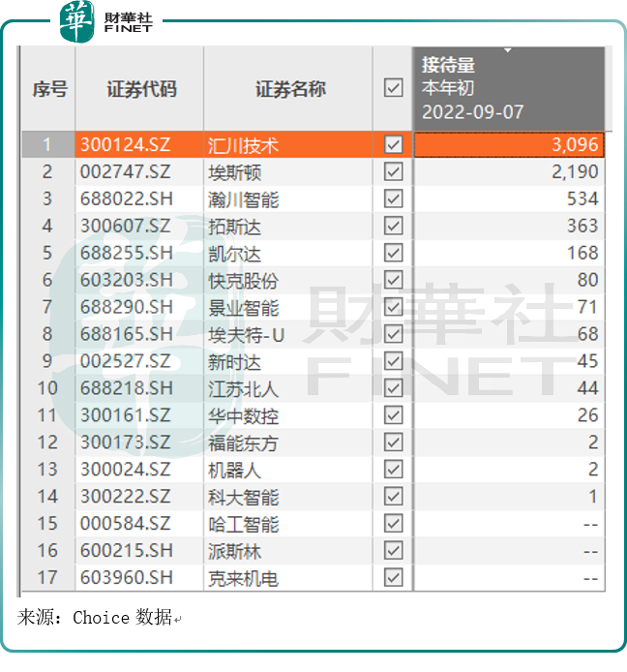Click the 財華社 FINET logo
627x672 pixels.
pos(106,21)
